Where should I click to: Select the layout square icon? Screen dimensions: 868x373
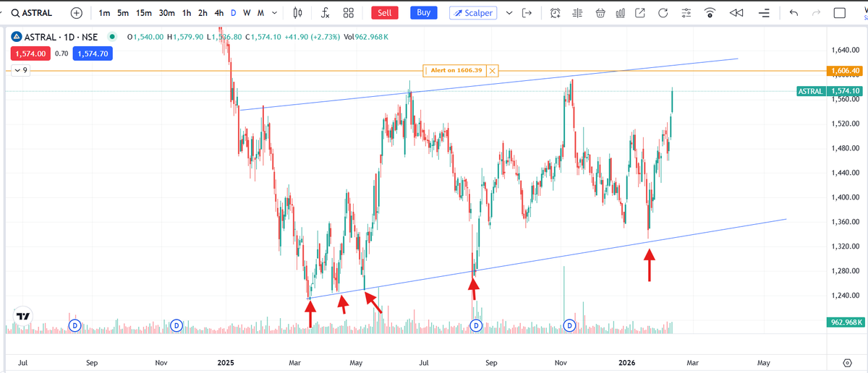coord(840,13)
